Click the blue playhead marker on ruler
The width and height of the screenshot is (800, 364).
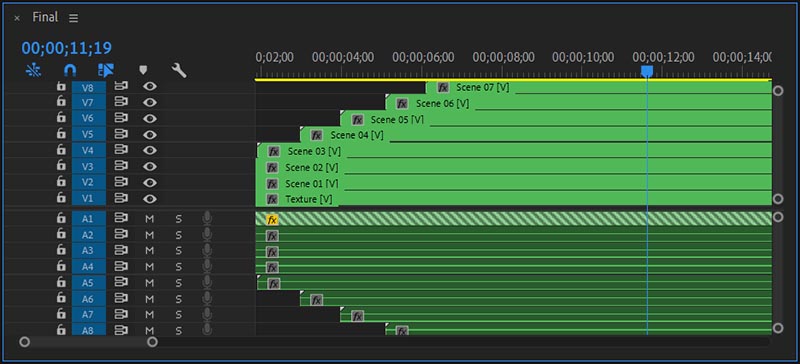pos(647,70)
